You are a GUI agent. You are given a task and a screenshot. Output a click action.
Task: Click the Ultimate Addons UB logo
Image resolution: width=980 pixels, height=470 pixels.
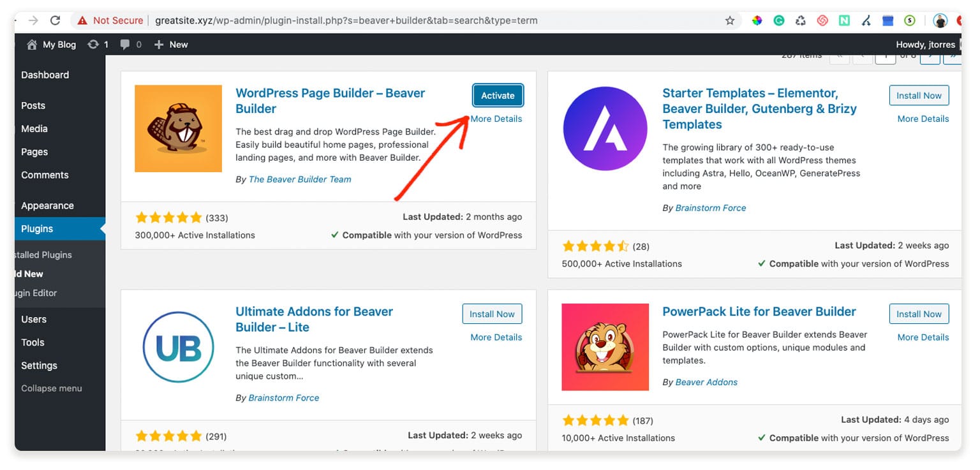click(178, 348)
